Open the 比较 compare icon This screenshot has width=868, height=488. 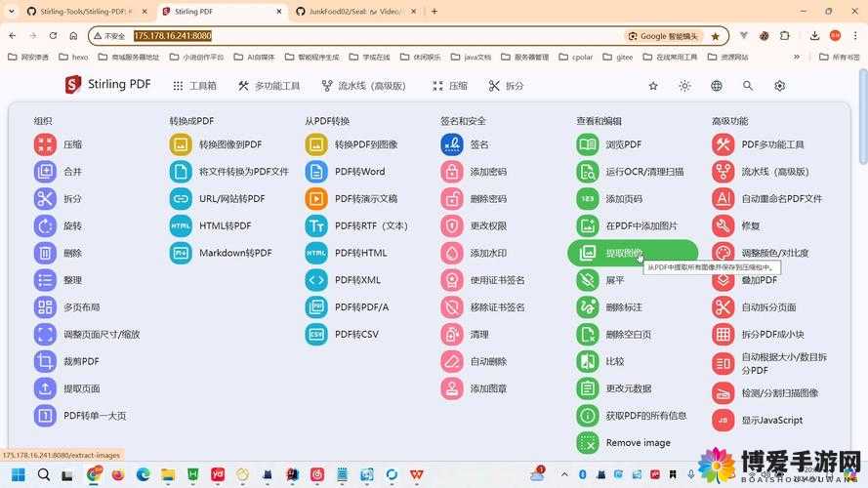588,361
